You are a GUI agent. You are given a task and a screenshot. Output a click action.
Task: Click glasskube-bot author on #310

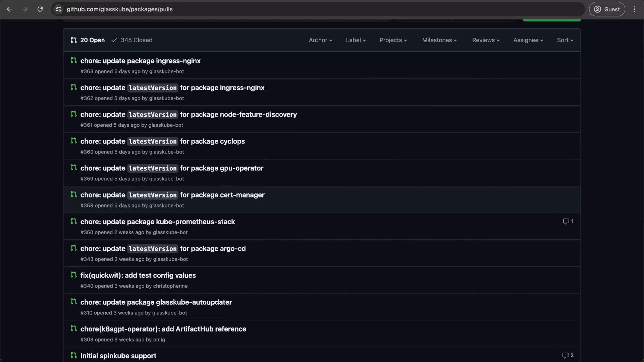[169, 313]
